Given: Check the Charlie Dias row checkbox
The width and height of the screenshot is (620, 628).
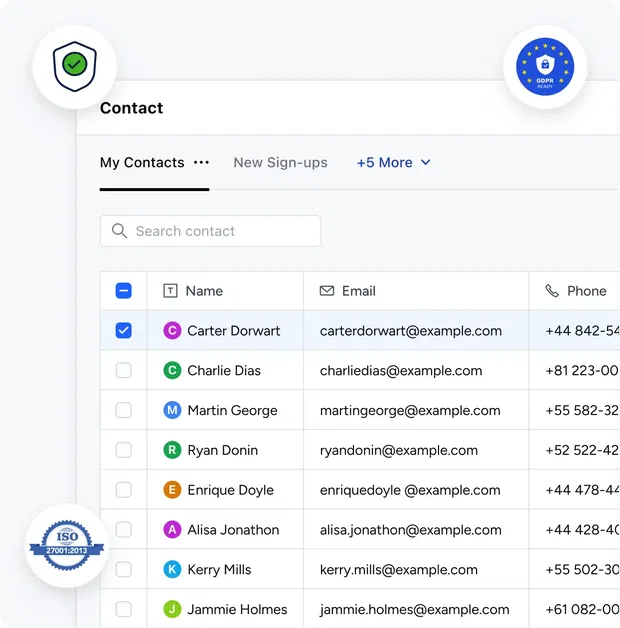Looking at the screenshot, I should [123, 370].
